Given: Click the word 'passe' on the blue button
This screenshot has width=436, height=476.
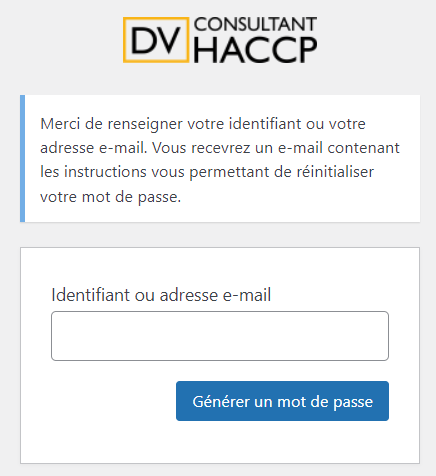Looking at the screenshot, I should click(x=353, y=402).
